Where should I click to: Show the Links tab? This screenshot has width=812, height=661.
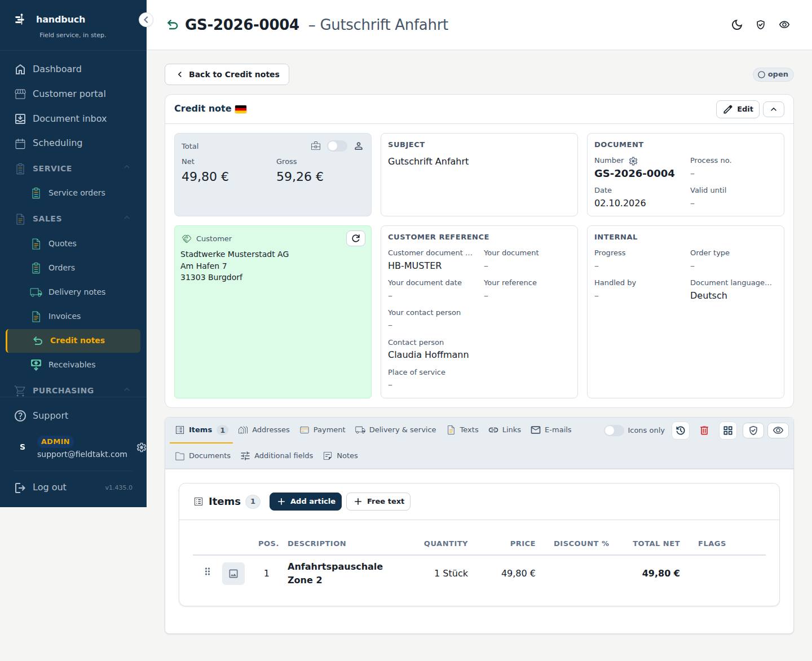[505, 430]
